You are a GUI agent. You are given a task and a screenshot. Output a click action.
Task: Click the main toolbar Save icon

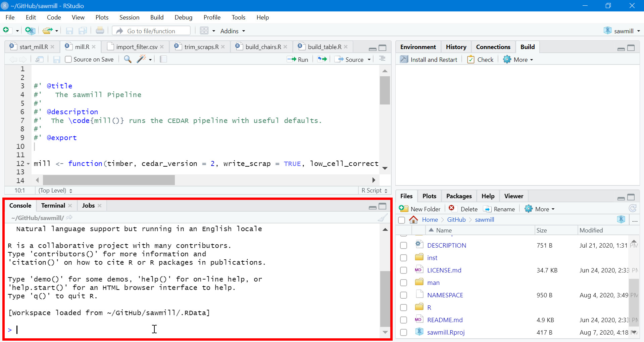[x=69, y=31]
